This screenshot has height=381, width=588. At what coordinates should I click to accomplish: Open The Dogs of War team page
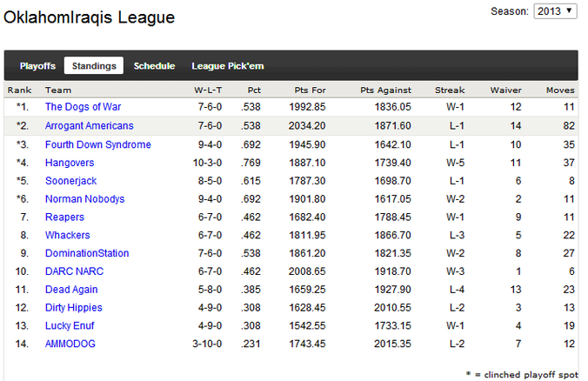point(83,107)
